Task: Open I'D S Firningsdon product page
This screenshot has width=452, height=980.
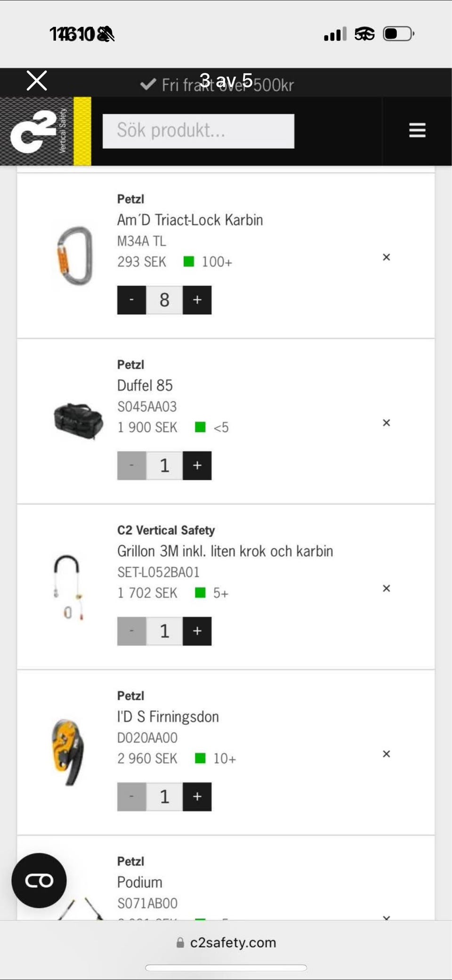Action: coord(168,717)
